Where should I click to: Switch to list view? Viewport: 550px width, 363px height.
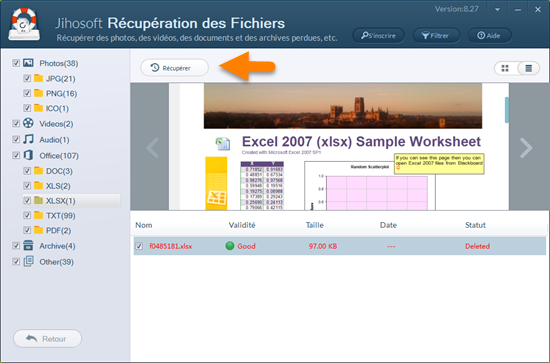point(529,68)
